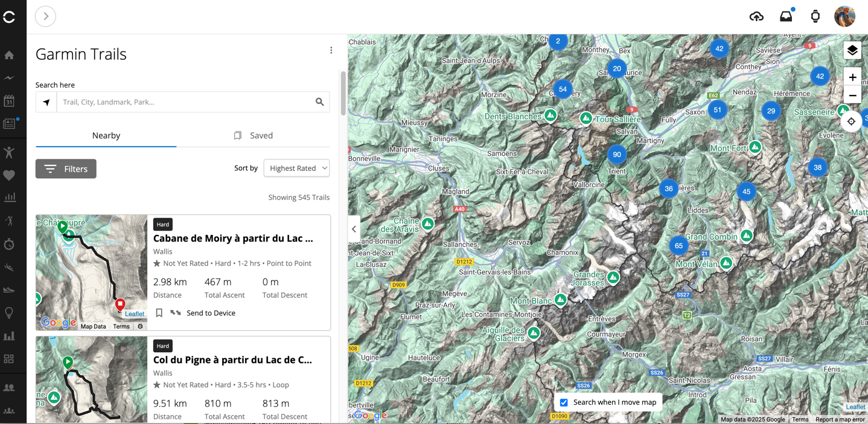Viewport: 868px width, 424px height.
Task: Send Cabane de Moiry trail to device
Action: click(x=203, y=313)
